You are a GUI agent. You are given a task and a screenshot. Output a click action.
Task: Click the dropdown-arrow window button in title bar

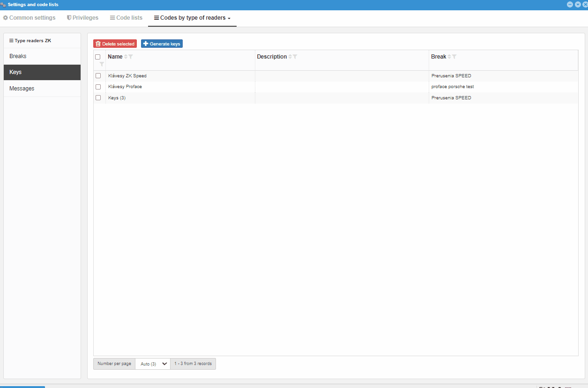(578, 4)
